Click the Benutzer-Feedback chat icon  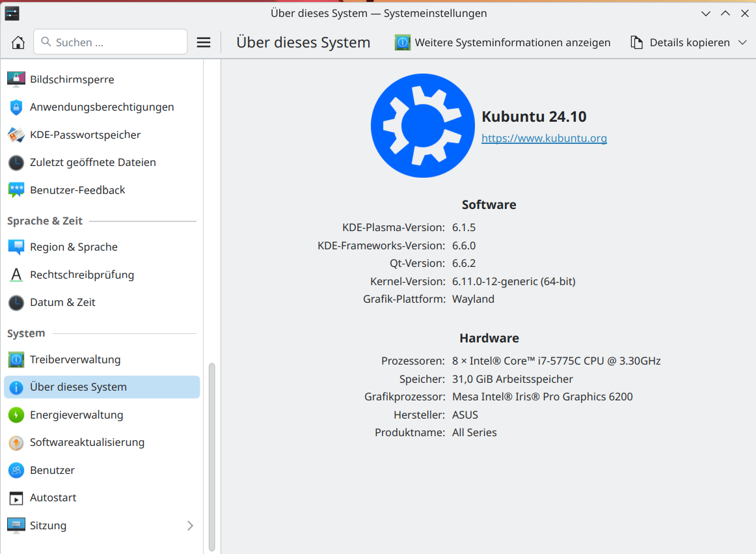[x=16, y=190]
